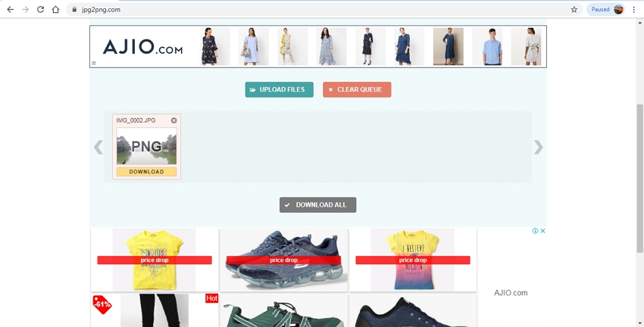The image size is (644, 327).
Task: Click the jpg2png.com address bar
Action: (303, 10)
